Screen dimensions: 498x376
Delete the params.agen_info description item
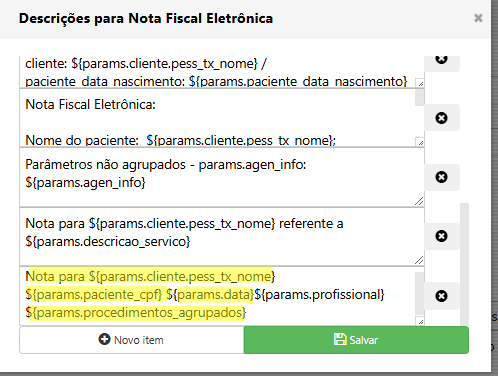[x=442, y=177]
